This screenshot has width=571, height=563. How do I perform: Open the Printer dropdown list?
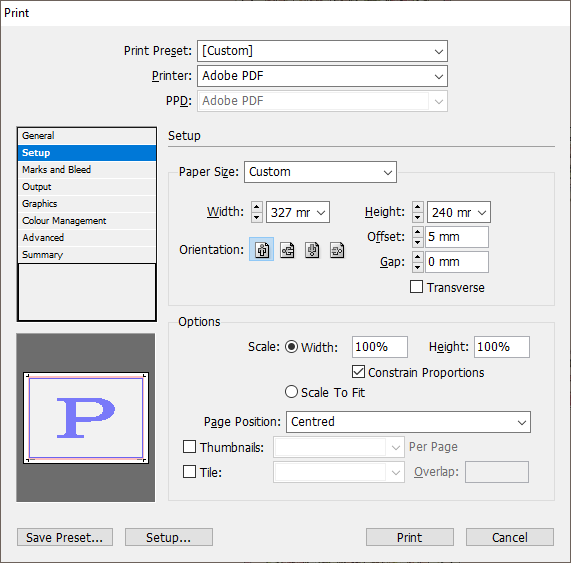pyautogui.click(x=322, y=76)
